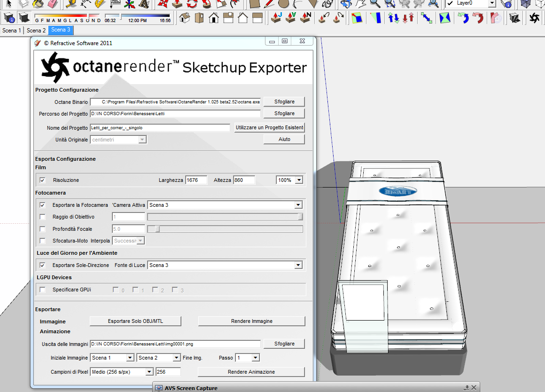This screenshot has height=392, width=545.
Task: Toggle the Risoluzione checkbox
Action: coord(42,180)
